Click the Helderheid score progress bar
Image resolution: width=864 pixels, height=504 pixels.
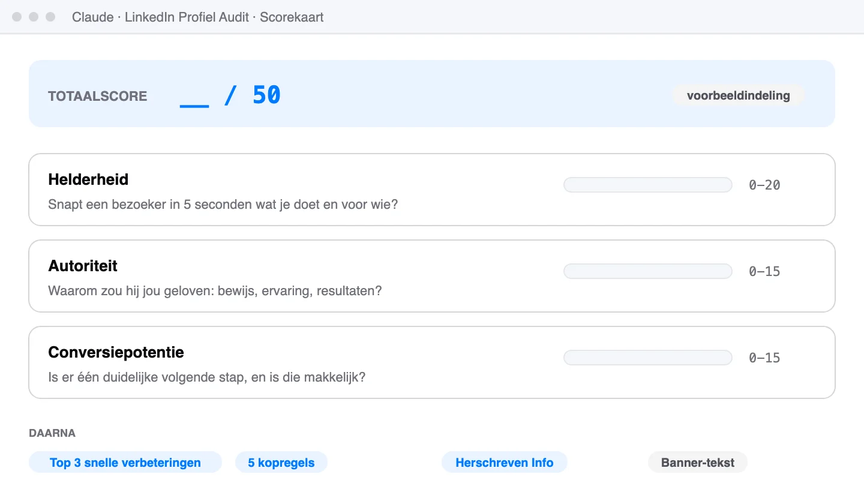[x=648, y=185]
